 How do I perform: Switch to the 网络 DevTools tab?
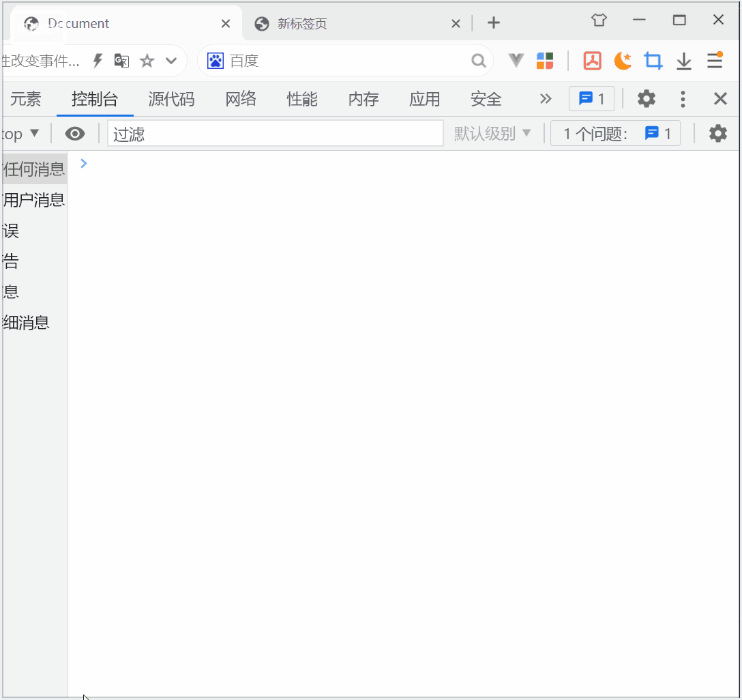pos(240,99)
